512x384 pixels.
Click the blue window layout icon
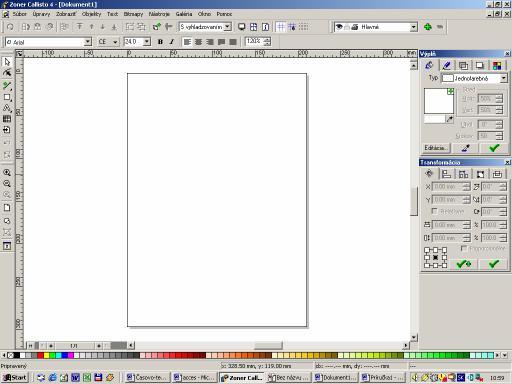(253, 27)
